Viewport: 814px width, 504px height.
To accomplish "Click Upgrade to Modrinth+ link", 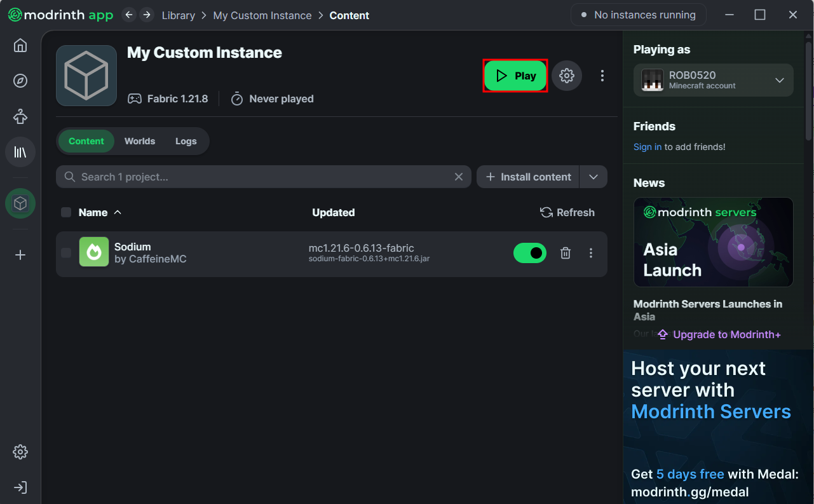I will (719, 334).
